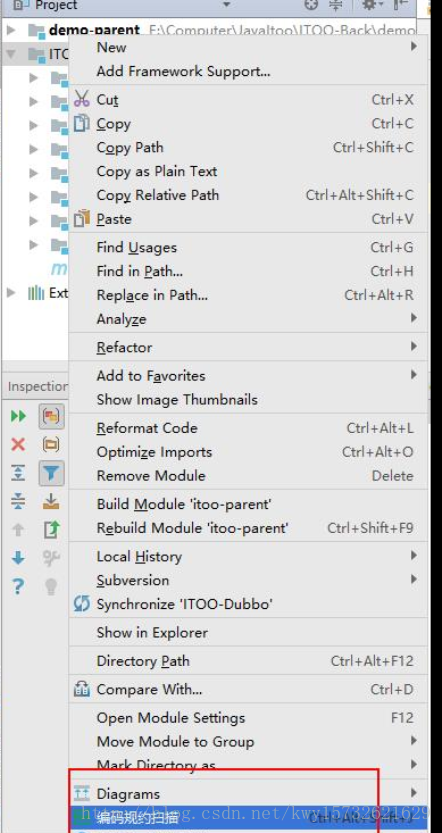Click the green Rerun Inspection arrows icon

point(18,416)
